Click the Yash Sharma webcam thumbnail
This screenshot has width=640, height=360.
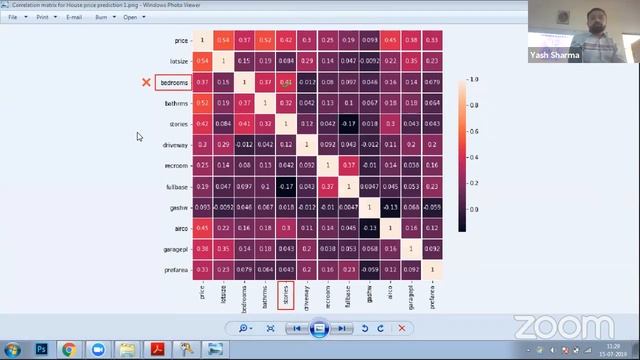pos(584,31)
